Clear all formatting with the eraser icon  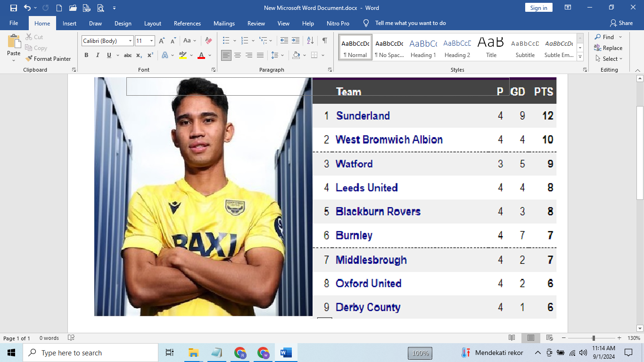pyautogui.click(x=208, y=41)
